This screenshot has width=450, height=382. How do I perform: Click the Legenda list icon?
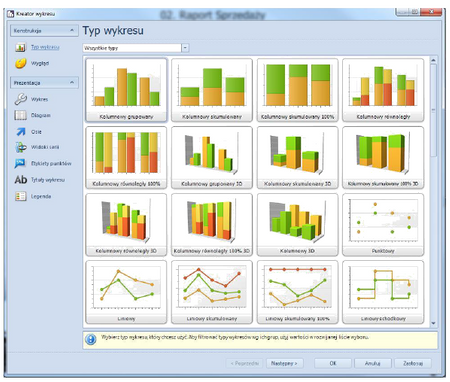tap(21, 196)
